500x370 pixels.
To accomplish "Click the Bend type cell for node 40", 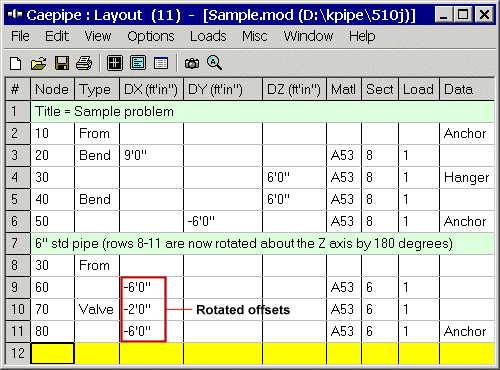I will (x=97, y=199).
